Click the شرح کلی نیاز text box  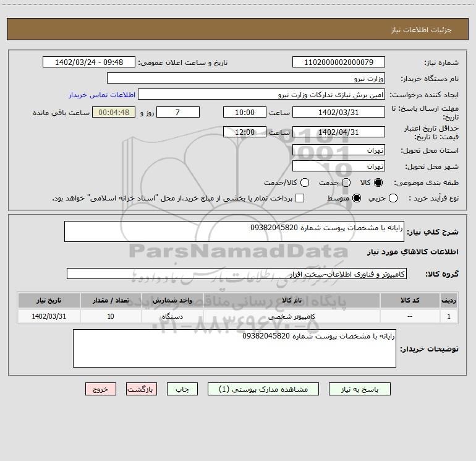234,231
